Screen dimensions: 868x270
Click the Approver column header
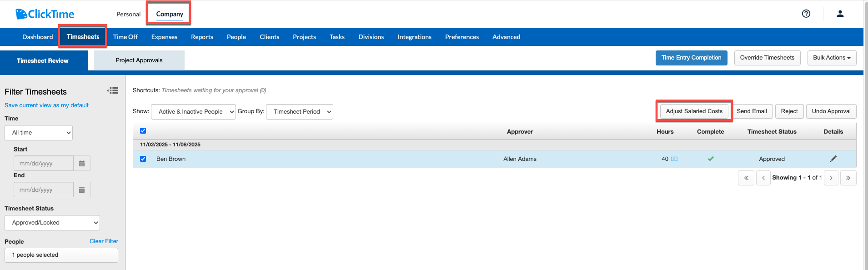click(x=520, y=132)
